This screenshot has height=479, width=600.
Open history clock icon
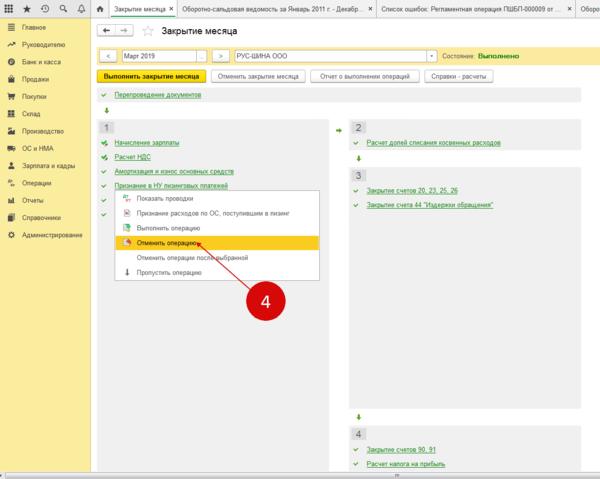[x=45, y=8]
